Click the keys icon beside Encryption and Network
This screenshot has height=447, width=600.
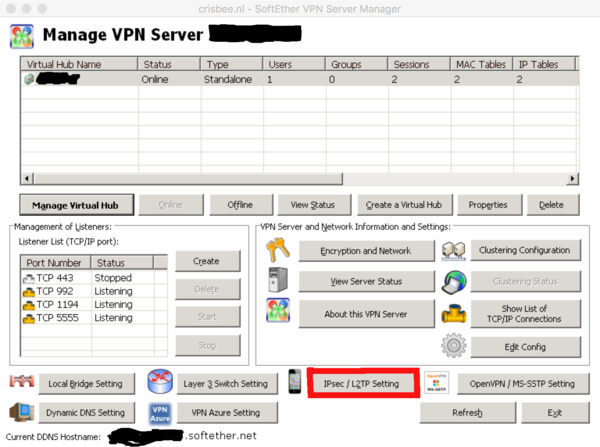click(278, 249)
